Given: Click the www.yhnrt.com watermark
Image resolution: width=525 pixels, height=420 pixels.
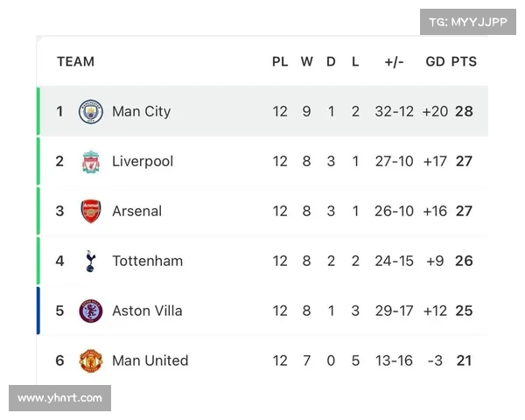Looking at the screenshot, I should (59, 398).
